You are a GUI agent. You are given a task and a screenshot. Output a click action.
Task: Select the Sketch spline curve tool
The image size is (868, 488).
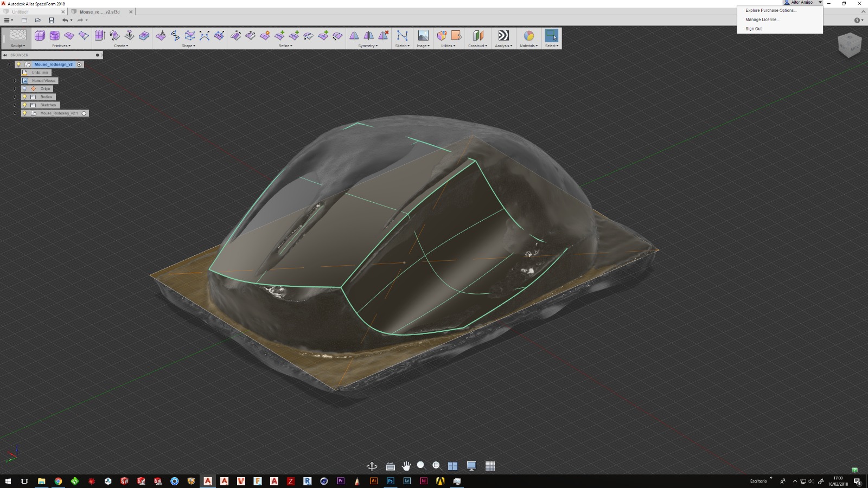coord(402,36)
